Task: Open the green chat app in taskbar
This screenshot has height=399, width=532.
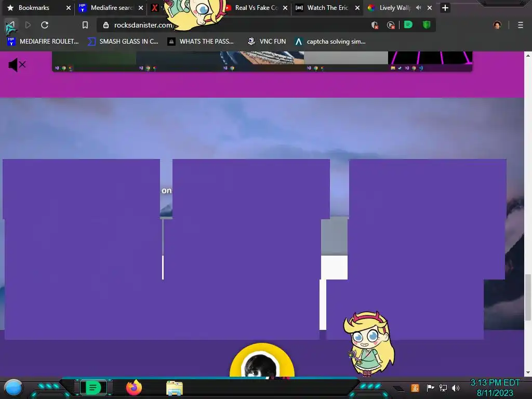Action: point(94,388)
